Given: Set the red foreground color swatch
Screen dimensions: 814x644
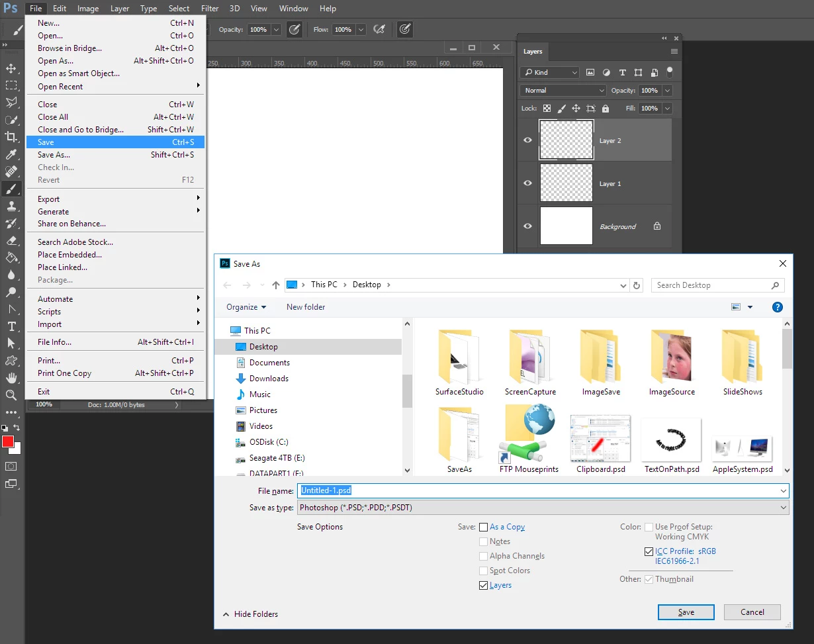Looking at the screenshot, I should point(7,441).
